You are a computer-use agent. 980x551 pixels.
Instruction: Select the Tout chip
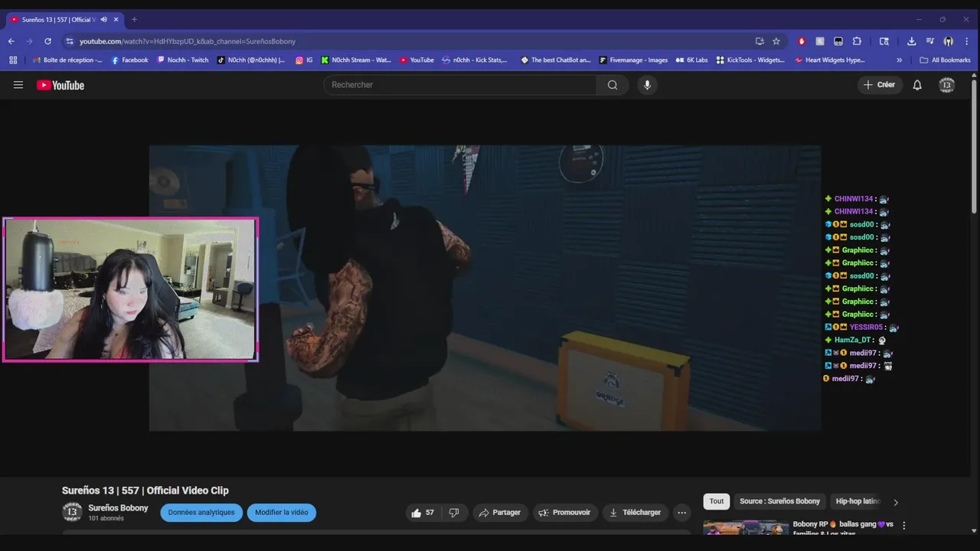[x=717, y=501]
